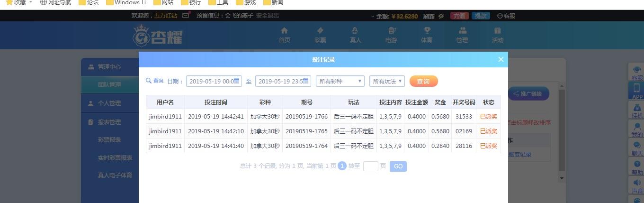Click the 刷新 refresh balance link
Viewport: 644px width, 203px height.
pos(429,16)
